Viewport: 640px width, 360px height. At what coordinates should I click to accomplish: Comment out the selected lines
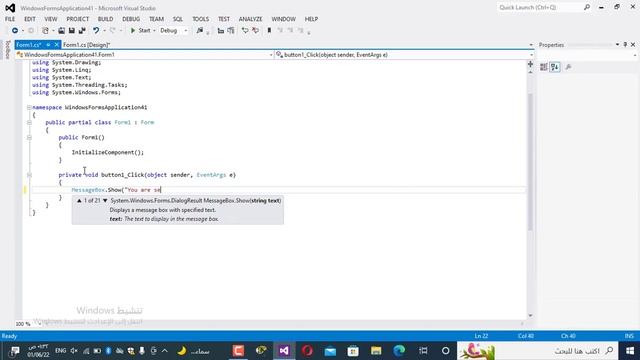(245, 31)
